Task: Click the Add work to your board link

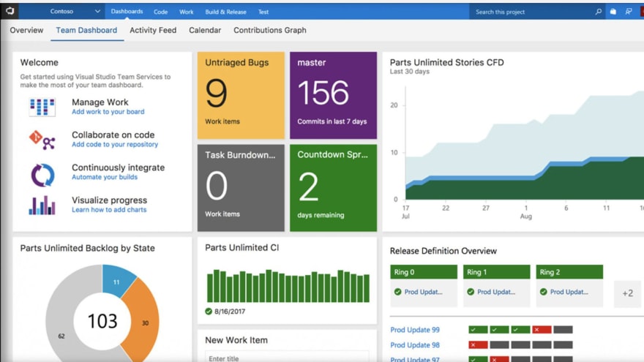Action: (108, 112)
